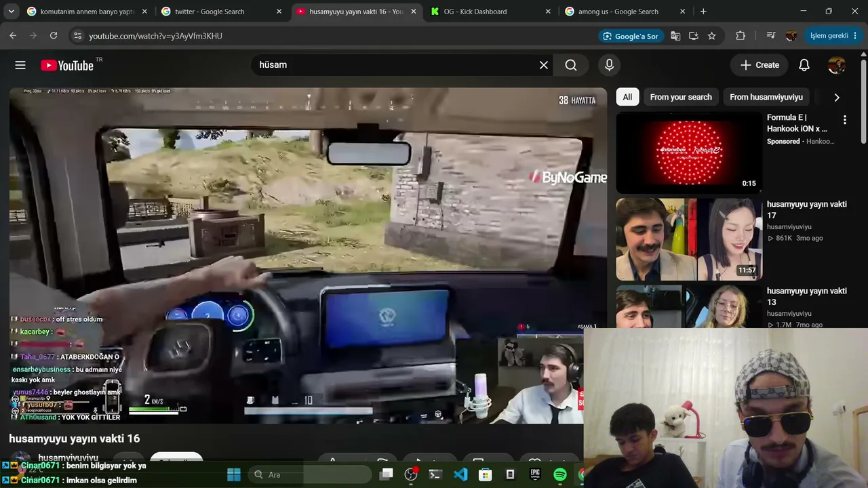Go back to the previous page
This screenshot has height=488, width=868.
coord(13,36)
